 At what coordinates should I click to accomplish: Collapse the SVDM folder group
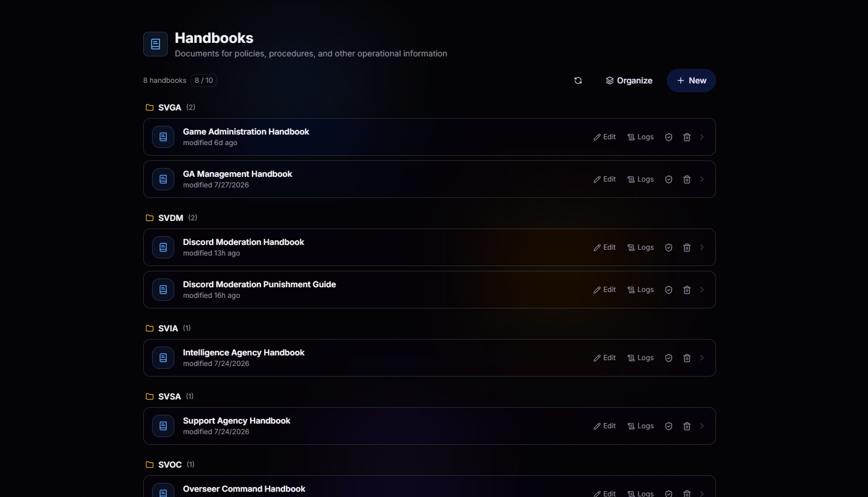point(171,218)
